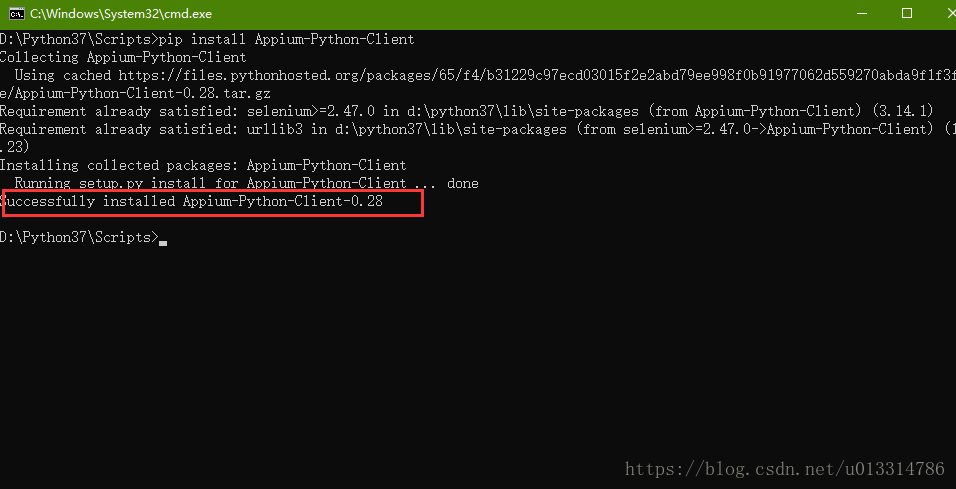Screen dimensions: 956x489
Task: Click the word "done" after setup.py
Action: (x=463, y=183)
